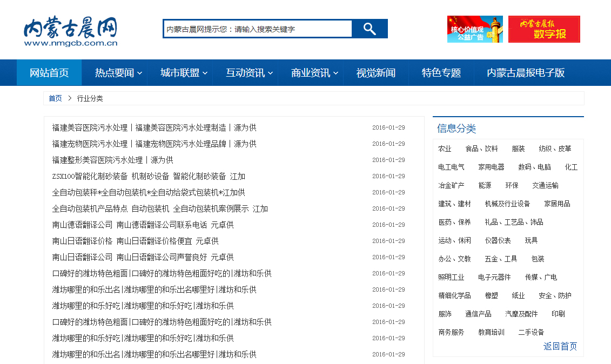Viewport: 611px width, 364px height.
Task: Open the 视觉新闻 navigation item
Action: [x=376, y=73]
